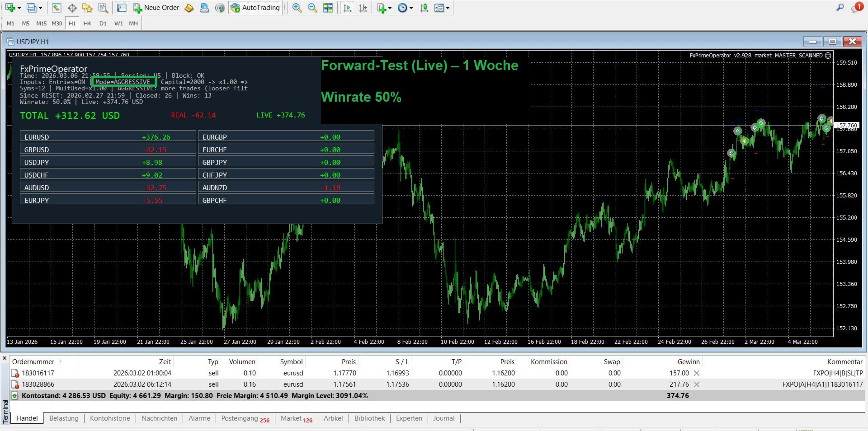
Task: Expand the Periods clock dropdown arrow
Action: pos(411,8)
